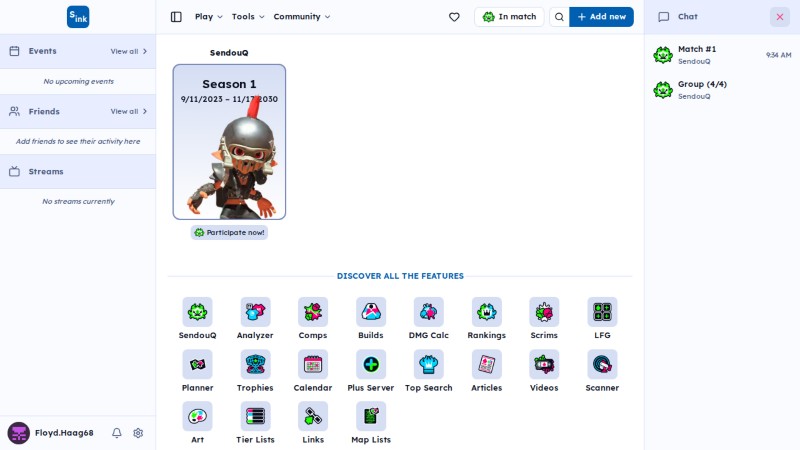Expand the Community menu
The height and width of the screenshot is (450, 800).
pyautogui.click(x=302, y=17)
